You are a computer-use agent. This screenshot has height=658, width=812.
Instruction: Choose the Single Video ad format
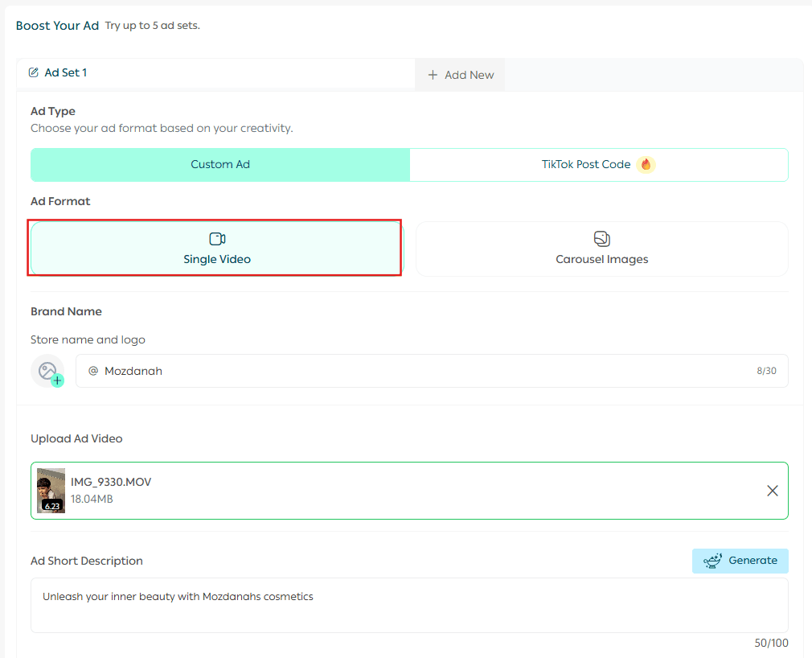click(x=217, y=249)
